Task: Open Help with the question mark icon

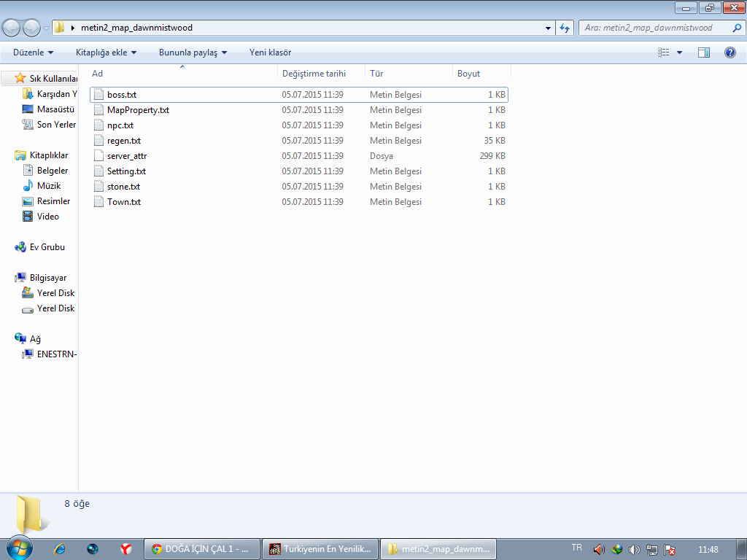Action: (729, 52)
